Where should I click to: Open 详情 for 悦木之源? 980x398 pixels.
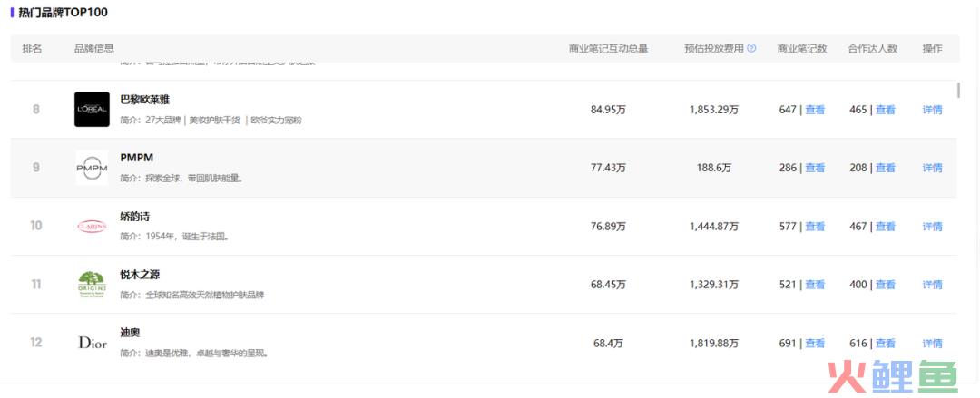coord(932,285)
